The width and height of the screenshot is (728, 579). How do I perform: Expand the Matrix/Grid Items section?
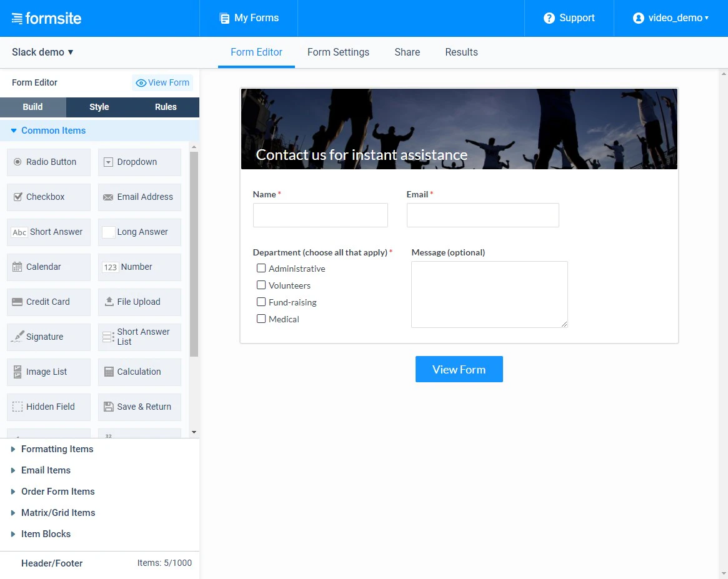click(58, 512)
